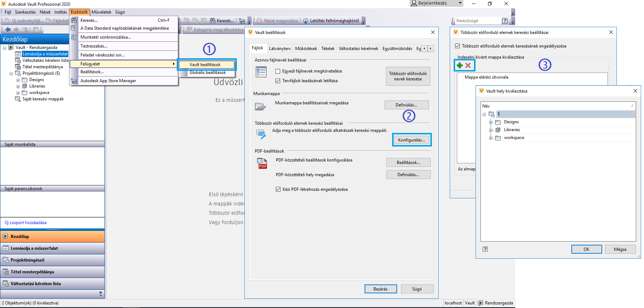Viewport: 644px width, 308px height.
Task: Open the Eszközök menu
Action: click(x=79, y=12)
